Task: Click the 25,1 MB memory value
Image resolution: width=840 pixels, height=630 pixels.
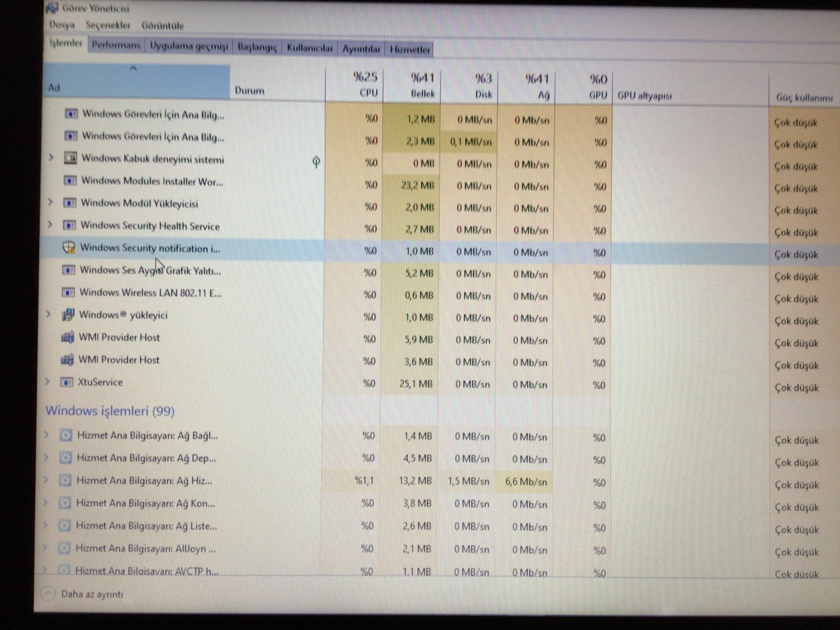Action: pos(416,384)
